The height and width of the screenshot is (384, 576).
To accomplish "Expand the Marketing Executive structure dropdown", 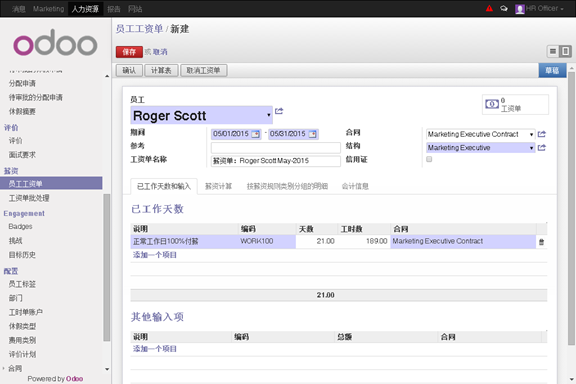I will click(531, 148).
